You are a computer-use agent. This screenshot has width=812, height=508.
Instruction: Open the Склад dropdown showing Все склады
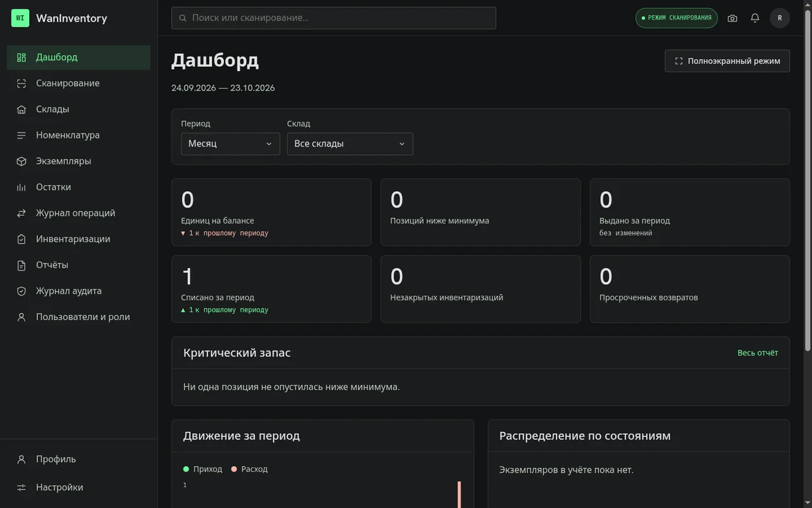click(350, 144)
